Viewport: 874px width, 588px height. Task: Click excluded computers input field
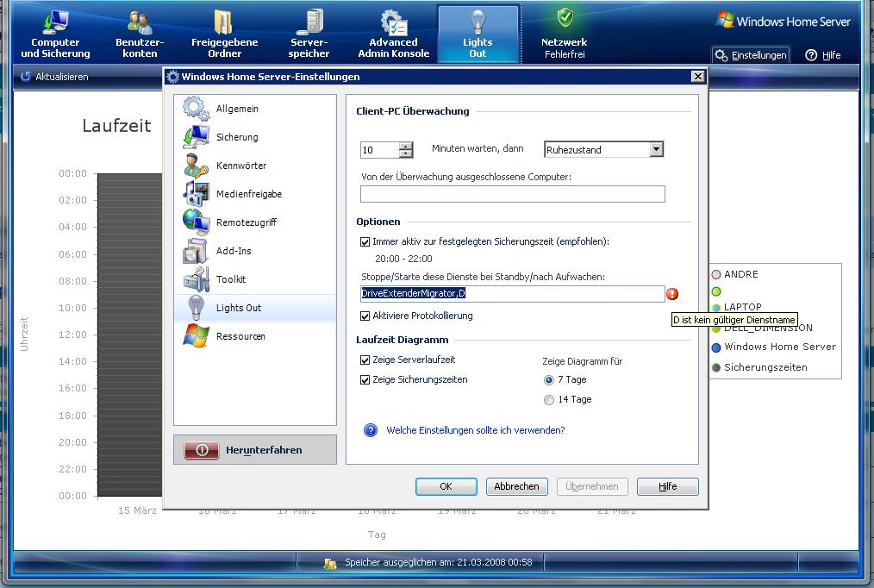[512, 194]
